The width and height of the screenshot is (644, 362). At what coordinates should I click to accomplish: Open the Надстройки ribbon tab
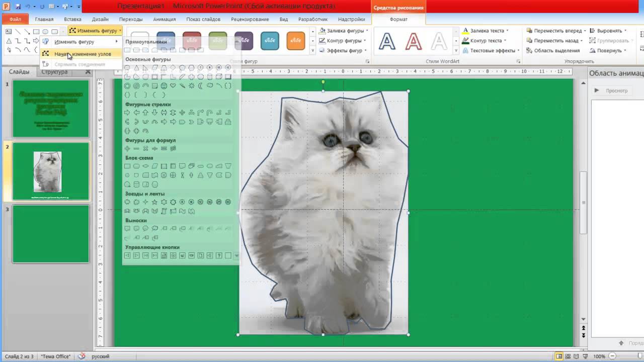(x=352, y=19)
